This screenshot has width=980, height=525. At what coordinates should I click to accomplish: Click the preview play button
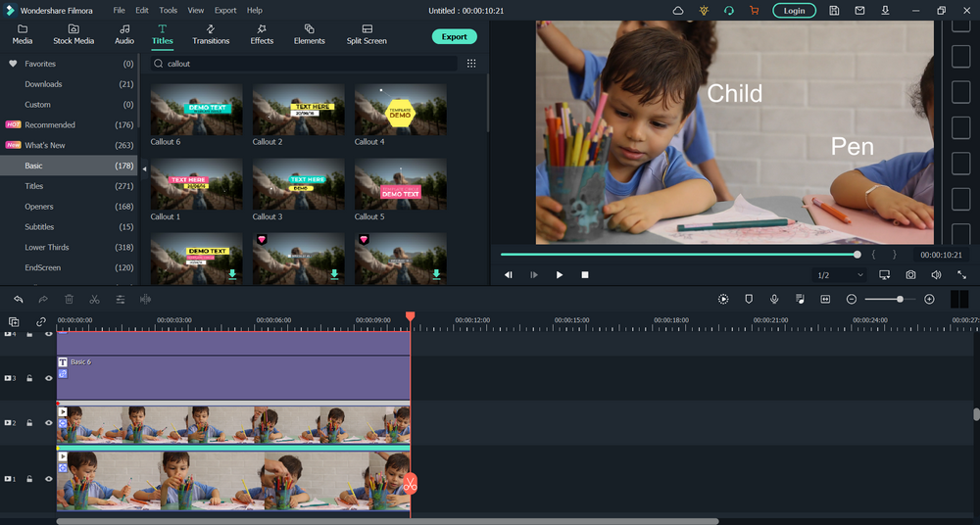(x=560, y=275)
